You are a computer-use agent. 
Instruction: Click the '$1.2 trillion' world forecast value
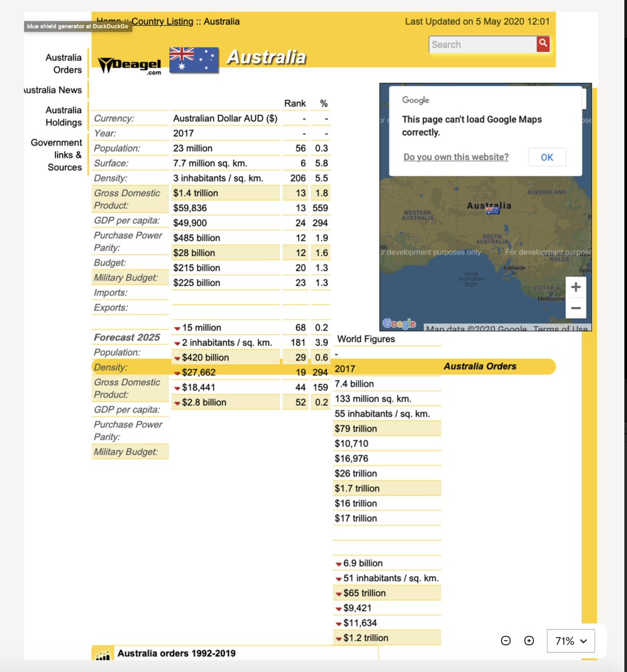tap(366, 638)
